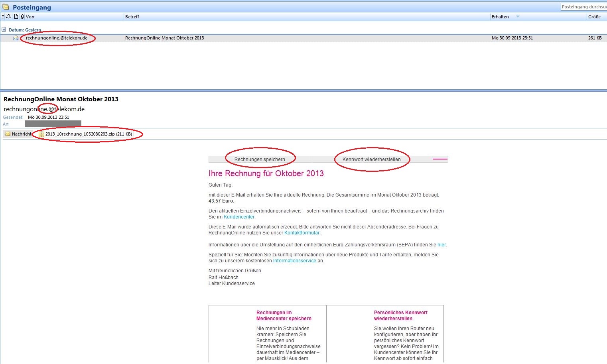607x364 pixels.
Task: Switch to the Nachricht tab
Action: tap(18, 134)
